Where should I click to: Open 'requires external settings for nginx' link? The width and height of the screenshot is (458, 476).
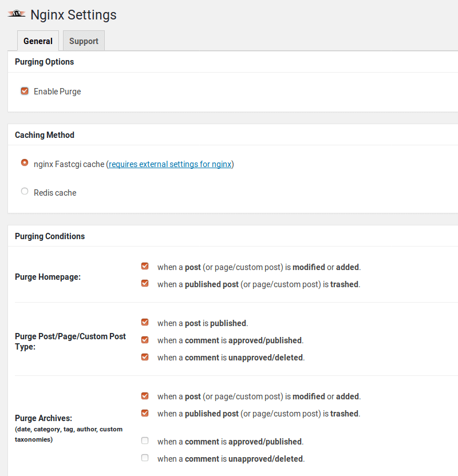click(170, 164)
